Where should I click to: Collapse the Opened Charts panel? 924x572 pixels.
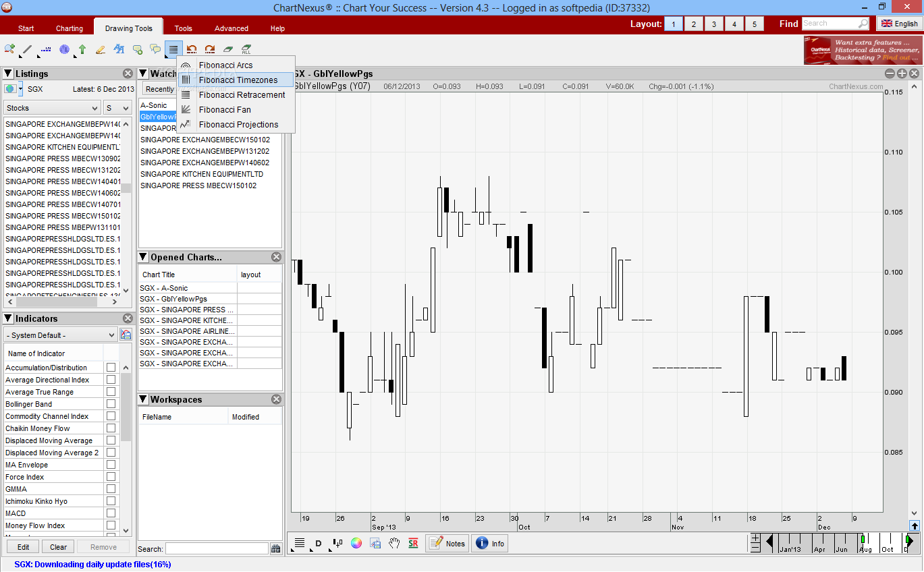click(143, 257)
